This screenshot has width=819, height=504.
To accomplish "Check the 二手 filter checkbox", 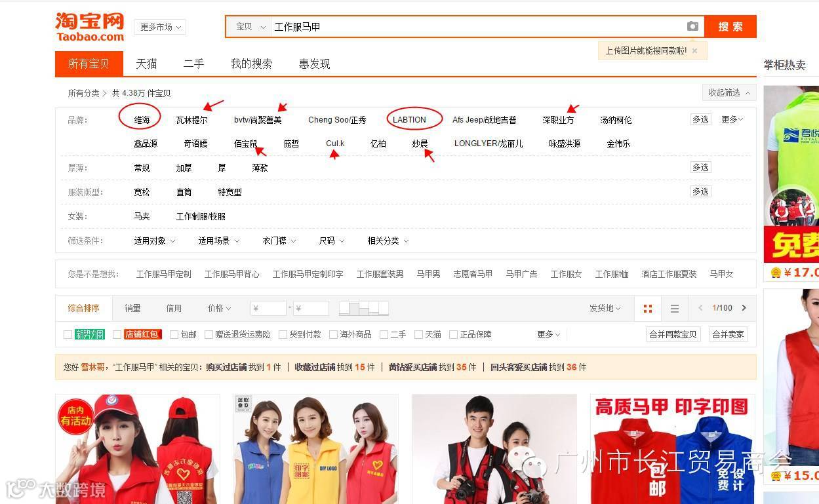I will [x=384, y=334].
